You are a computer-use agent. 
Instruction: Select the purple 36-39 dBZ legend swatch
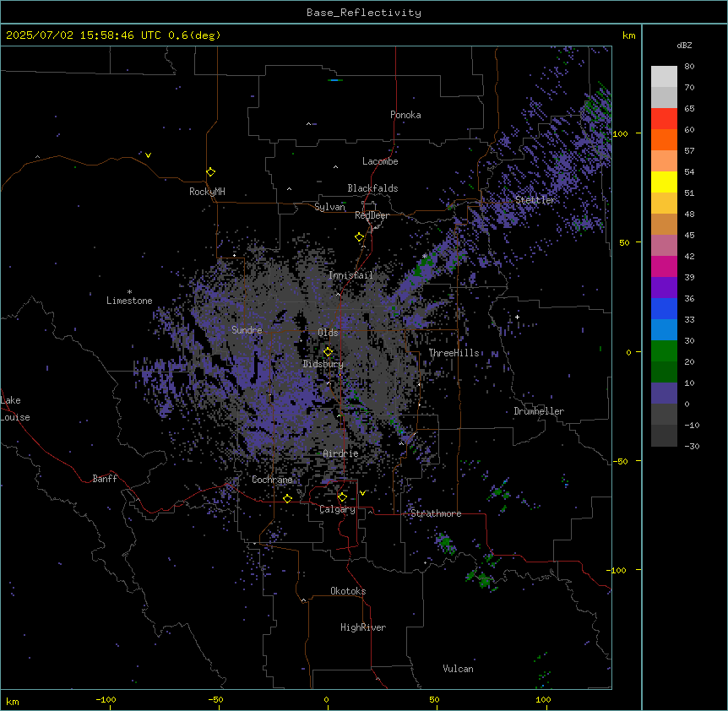[664, 288]
